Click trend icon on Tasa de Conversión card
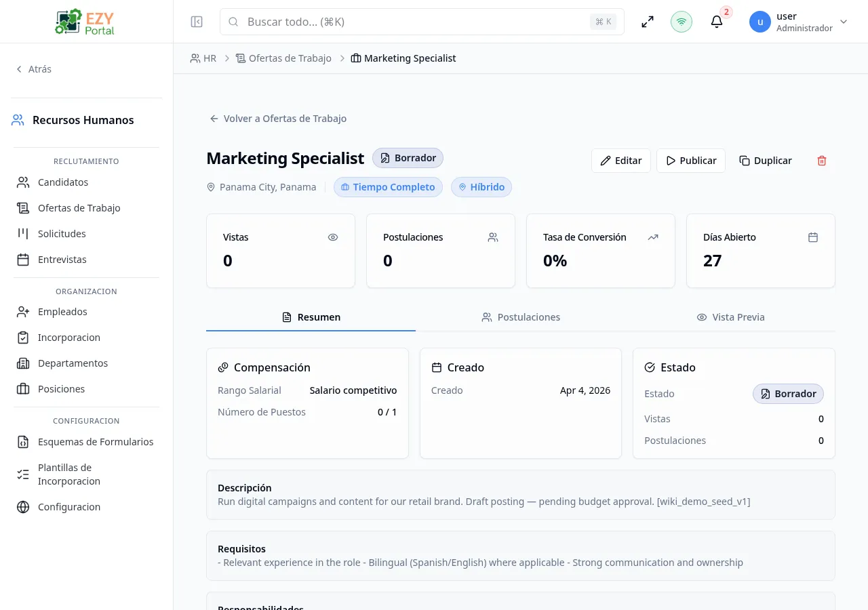868x610 pixels. (x=653, y=237)
